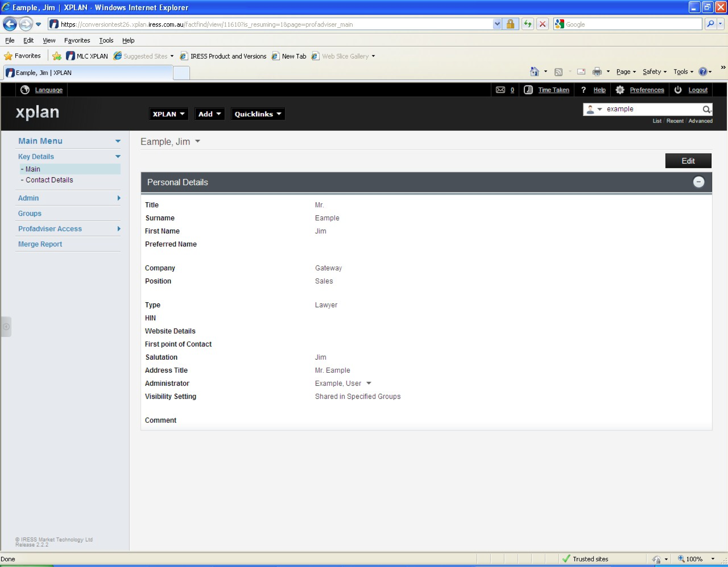This screenshot has height=567, width=728.
Task: Select Contact Details in Key Details
Action: (49, 180)
